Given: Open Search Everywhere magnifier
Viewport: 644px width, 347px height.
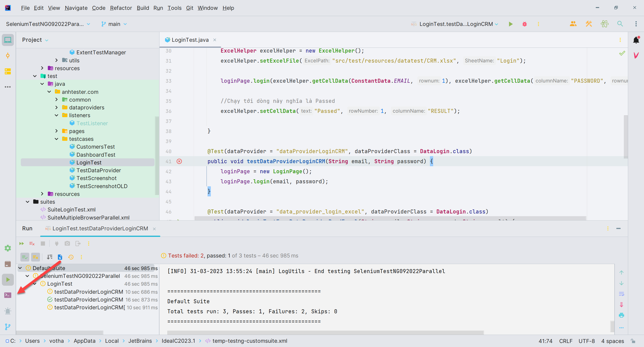Looking at the screenshot, I should click(x=620, y=24).
